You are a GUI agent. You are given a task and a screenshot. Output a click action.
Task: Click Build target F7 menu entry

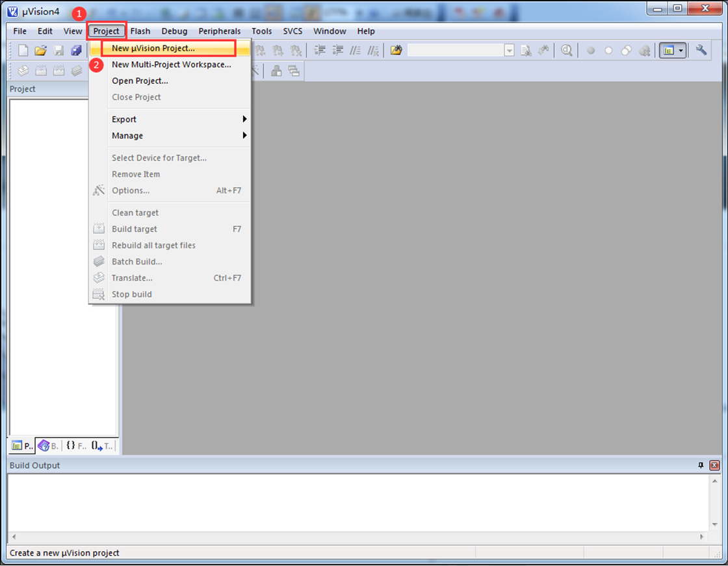pyautogui.click(x=170, y=229)
